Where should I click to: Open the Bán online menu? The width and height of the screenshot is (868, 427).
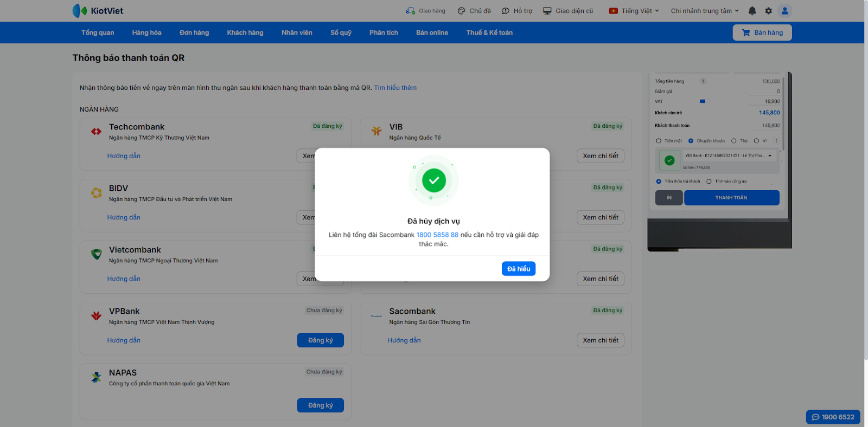point(432,33)
